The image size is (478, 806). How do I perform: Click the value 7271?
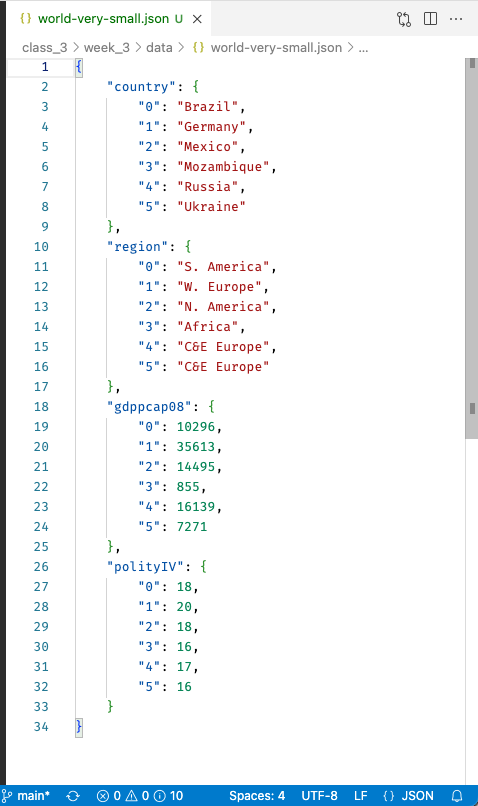(192, 527)
